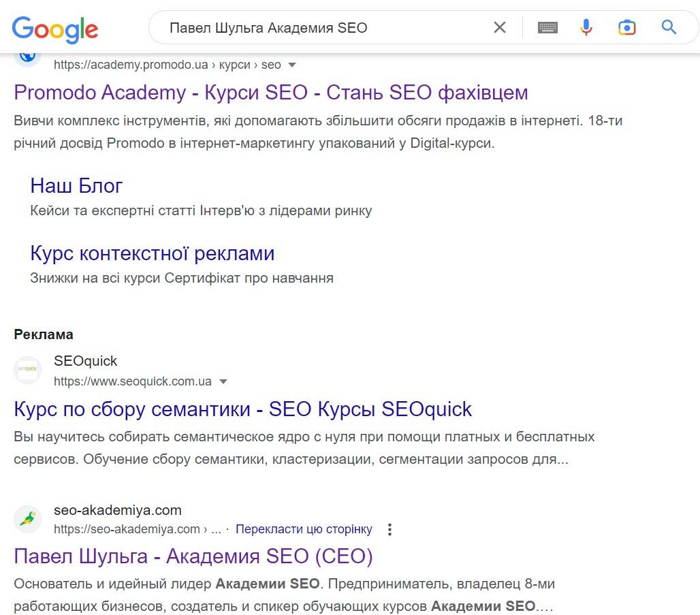The image size is (700, 615).
Task: Open Павел Шульга - Академия SEO result
Action: click(193, 556)
